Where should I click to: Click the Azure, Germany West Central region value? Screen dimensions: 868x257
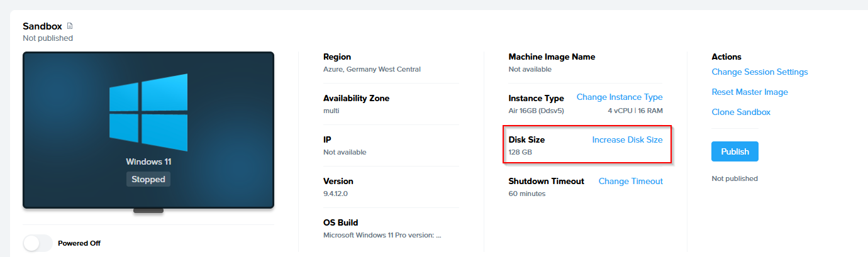(x=372, y=69)
